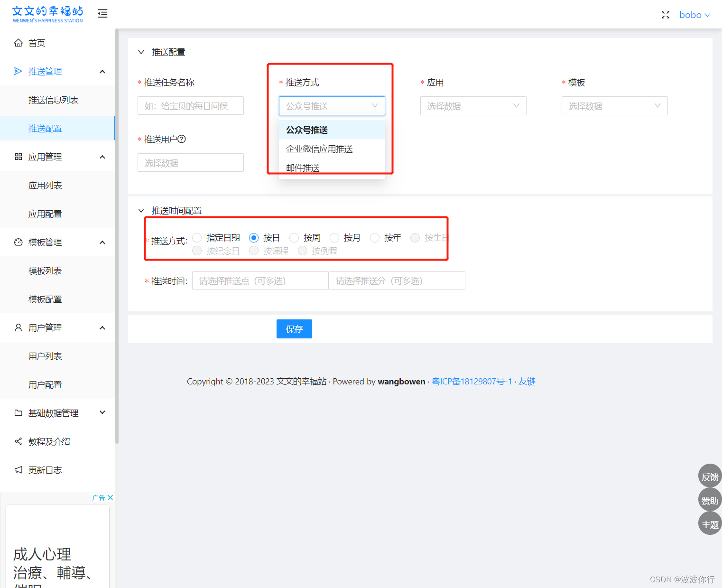Click the folder icon for 基础数据管理
Image resolution: width=722 pixels, height=588 pixels.
coord(19,413)
